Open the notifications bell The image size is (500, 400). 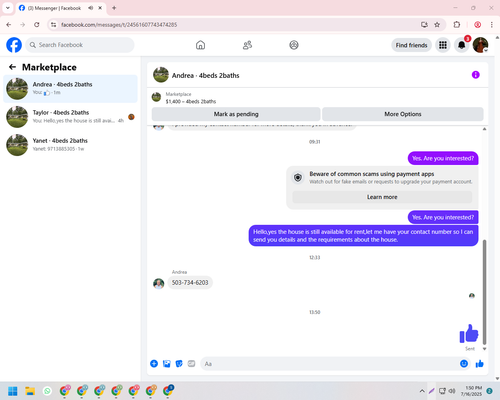pyautogui.click(x=462, y=45)
